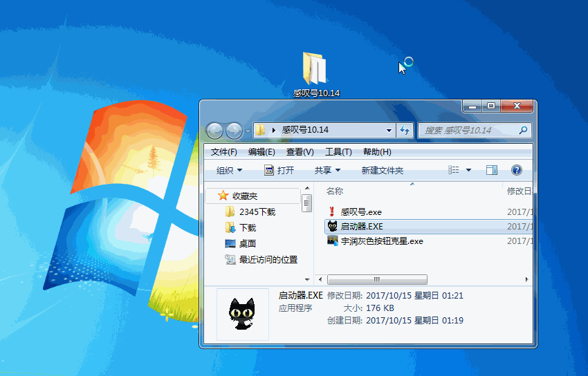588x376 pixels.
Task: Click the refresh button beside address bar
Action: 405,130
